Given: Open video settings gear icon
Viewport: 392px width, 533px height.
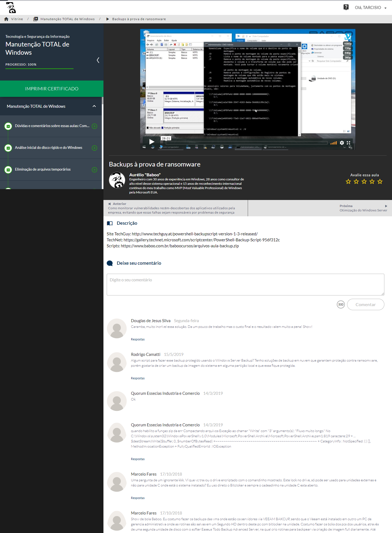Looking at the screenshot, I should (x=342, y=143).
